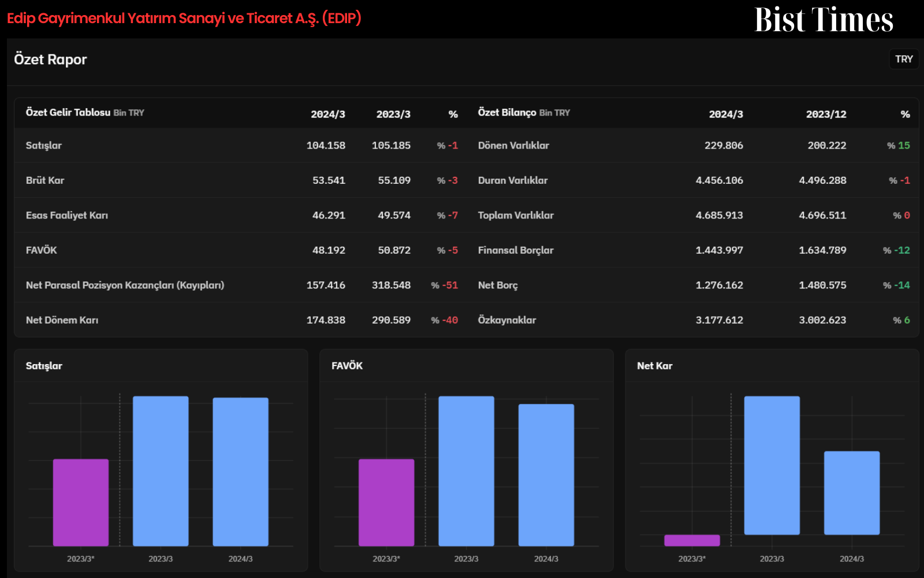Screen dimensions: 924x578
Task: Click the Duran Varlıklar row label
Action: 513,180
